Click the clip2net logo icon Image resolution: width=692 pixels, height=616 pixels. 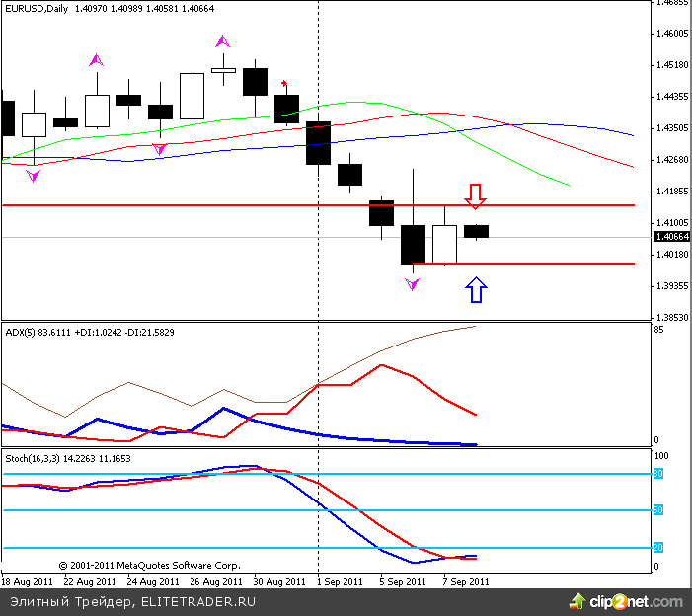point(577,600)
